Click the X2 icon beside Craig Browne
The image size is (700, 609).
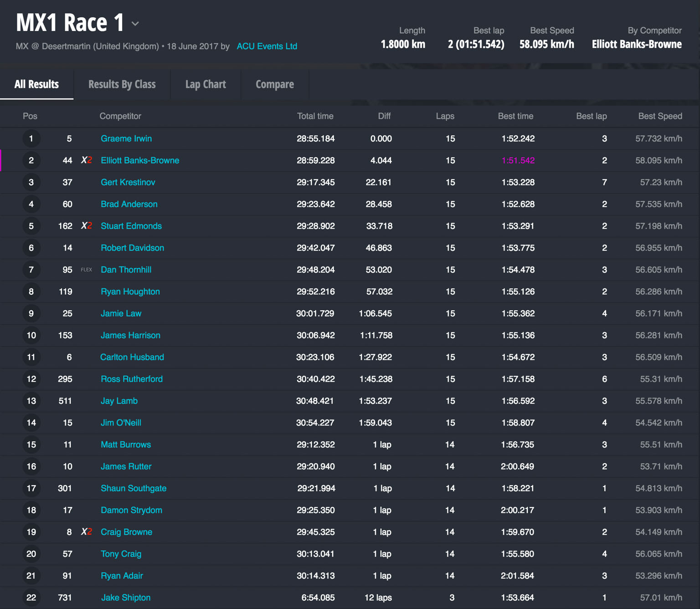[87, 532]
